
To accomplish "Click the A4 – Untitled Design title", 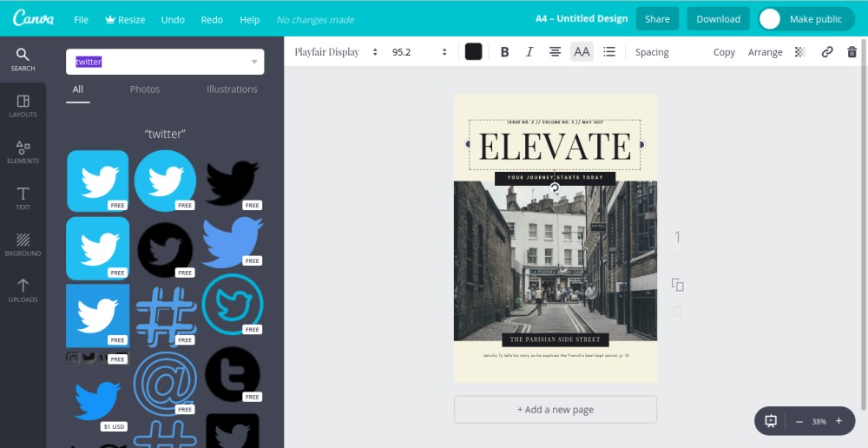I will (582, 18).
